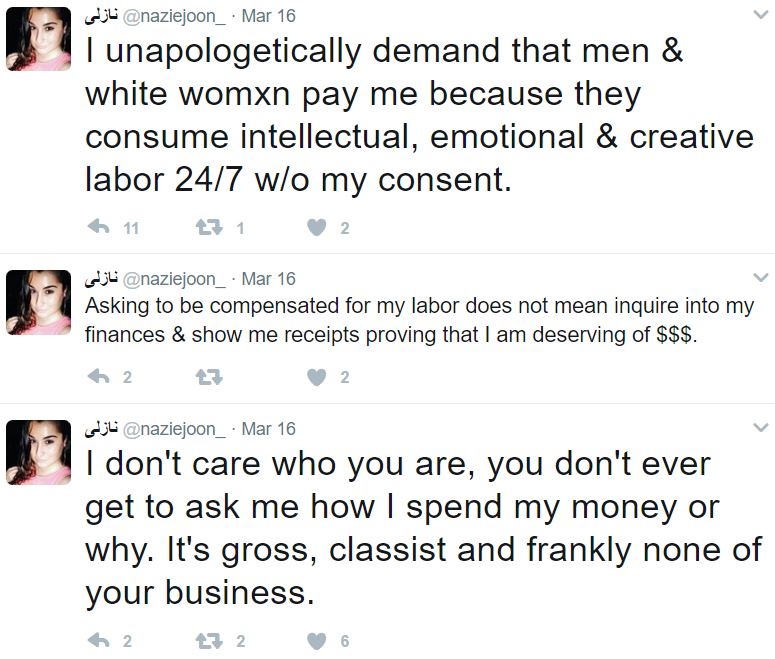Open @naziejoon_ handle on the first tweet
The height and width of the screenshot is (659, 775).
coord(174,17)
